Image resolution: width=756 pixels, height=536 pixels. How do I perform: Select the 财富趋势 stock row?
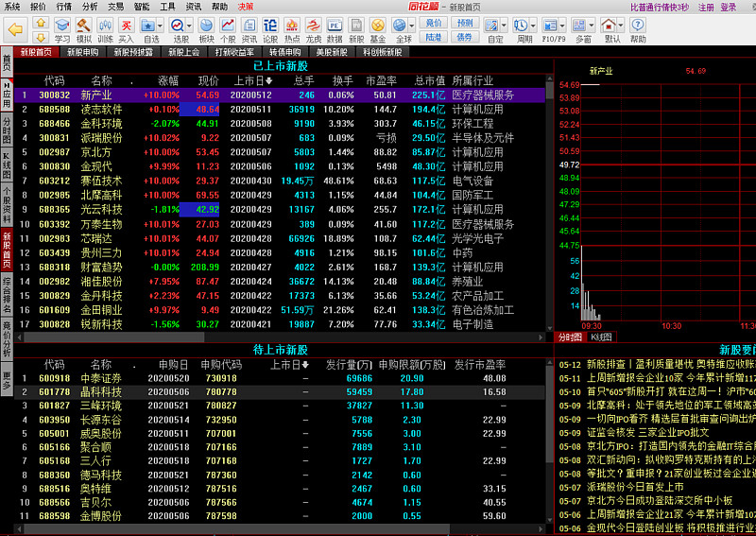coord(280,268)
